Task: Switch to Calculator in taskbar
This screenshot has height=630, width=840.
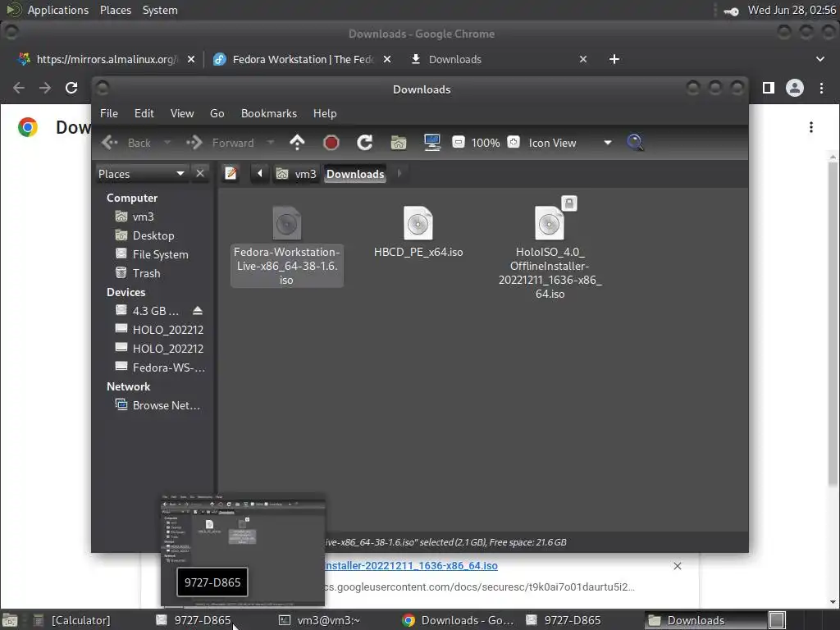Action: [73, 620]
